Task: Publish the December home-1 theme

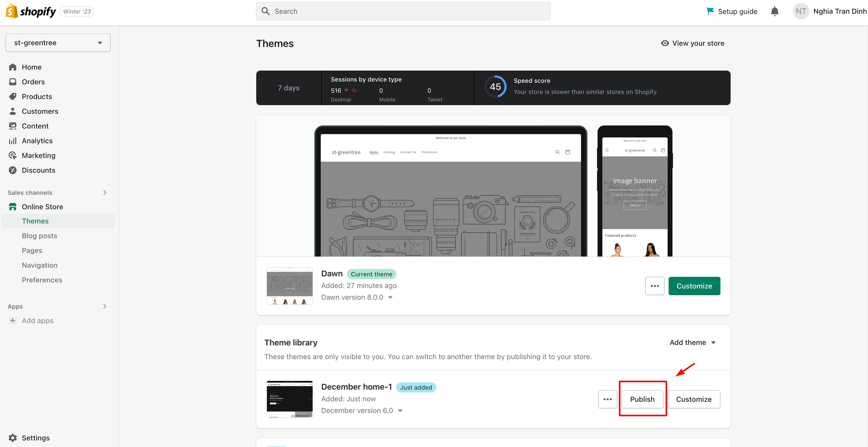Action: (x=642, y=399)
